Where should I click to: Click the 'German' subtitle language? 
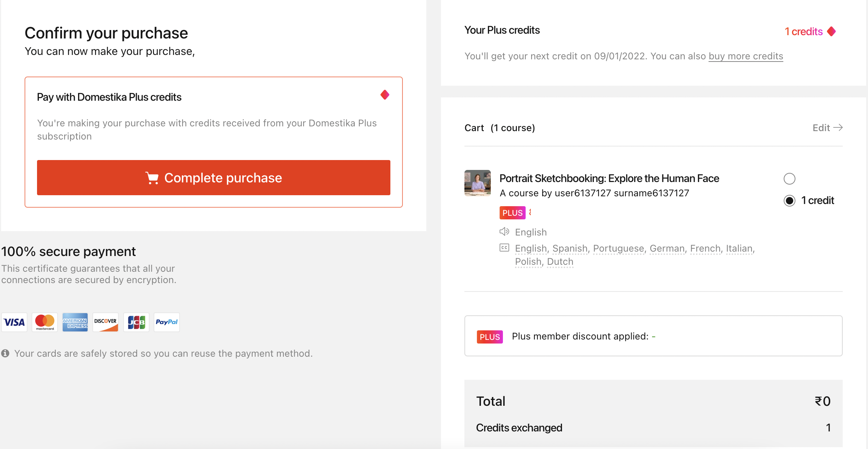pos(667,248)
